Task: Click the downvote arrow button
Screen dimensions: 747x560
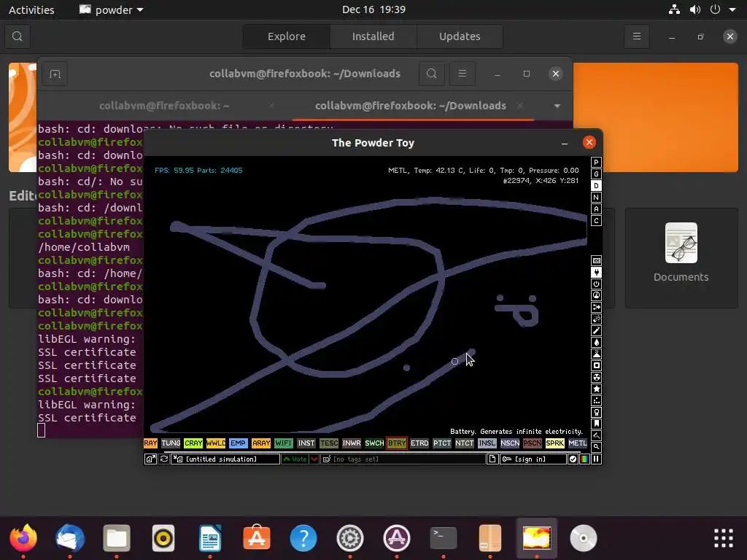Action: (314, 459)
